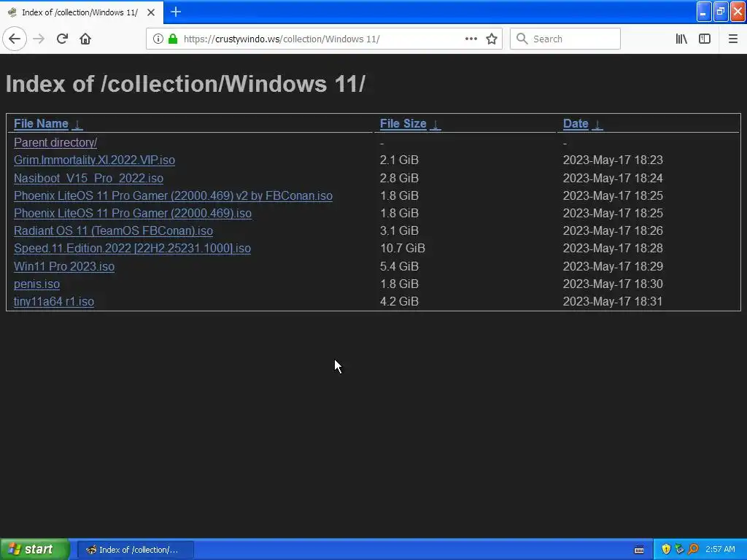This screenshot has height=560, width=747.
Task: Open the Windows Start menu
Action: click(x=34, y=550)
